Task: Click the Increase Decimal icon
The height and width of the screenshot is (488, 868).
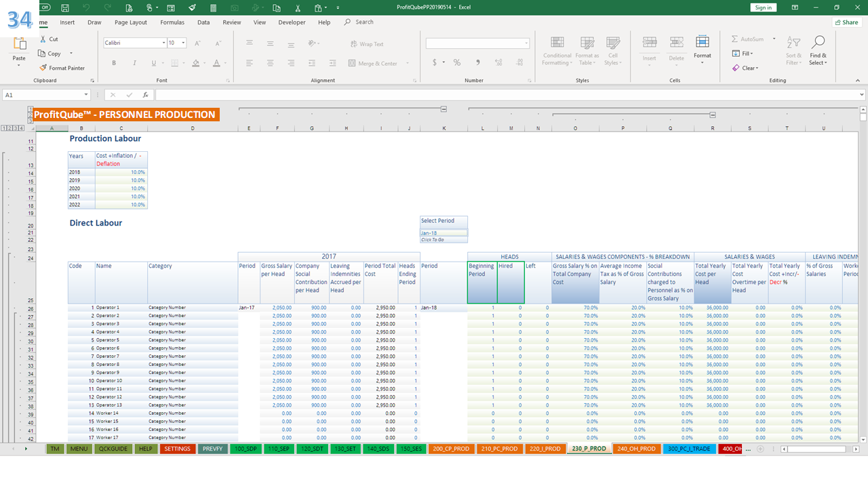Action: point(498,62)
